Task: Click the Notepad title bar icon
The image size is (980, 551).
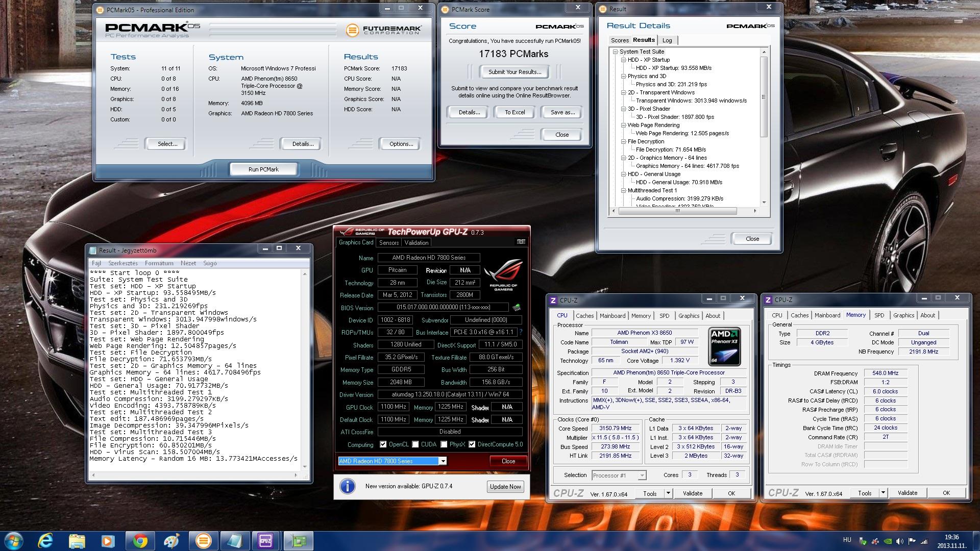Action: click(x=93, y=250)
